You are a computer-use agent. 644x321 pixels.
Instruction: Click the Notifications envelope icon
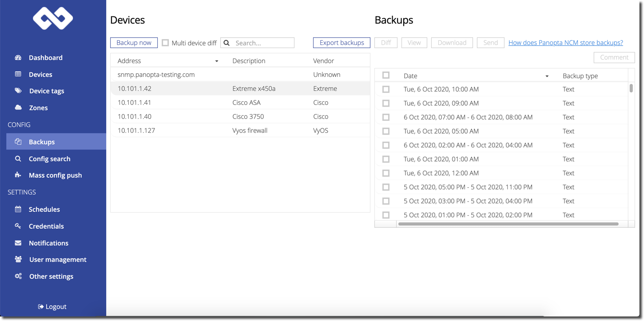(x=18, y=243)
